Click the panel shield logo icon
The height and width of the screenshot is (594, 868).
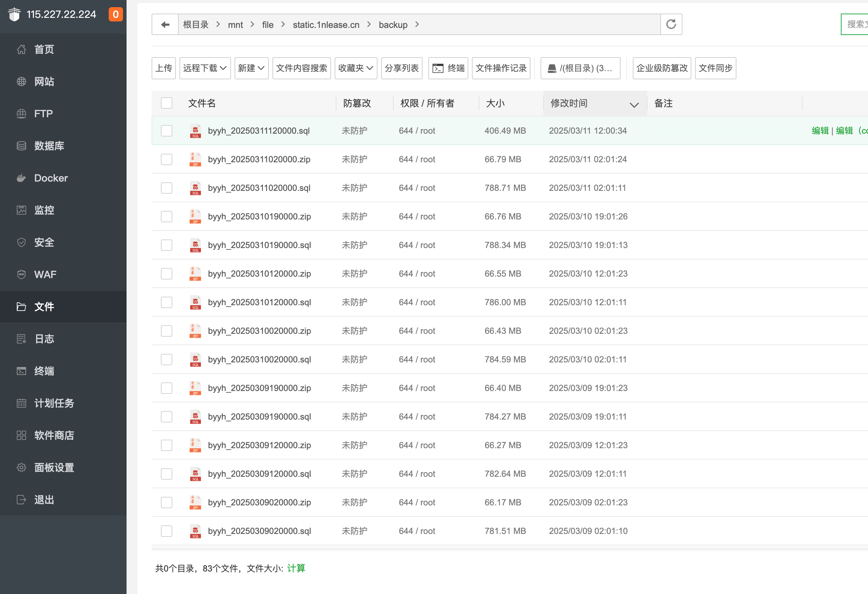(14, 14)
